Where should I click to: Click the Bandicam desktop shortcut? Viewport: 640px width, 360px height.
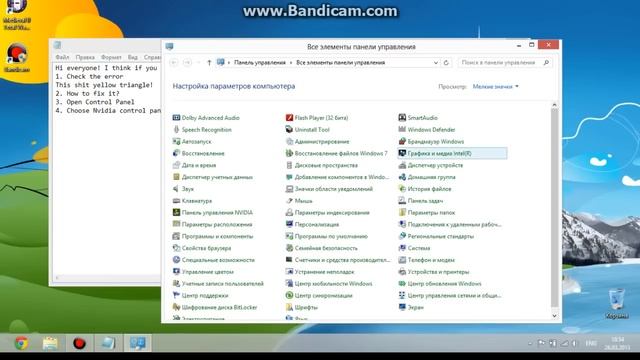[17, 58]
